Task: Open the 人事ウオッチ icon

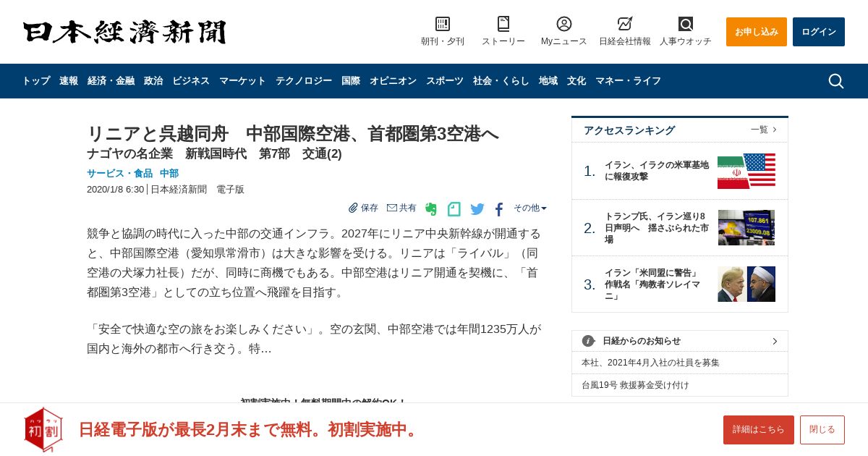Action: [x=686, y=24]
